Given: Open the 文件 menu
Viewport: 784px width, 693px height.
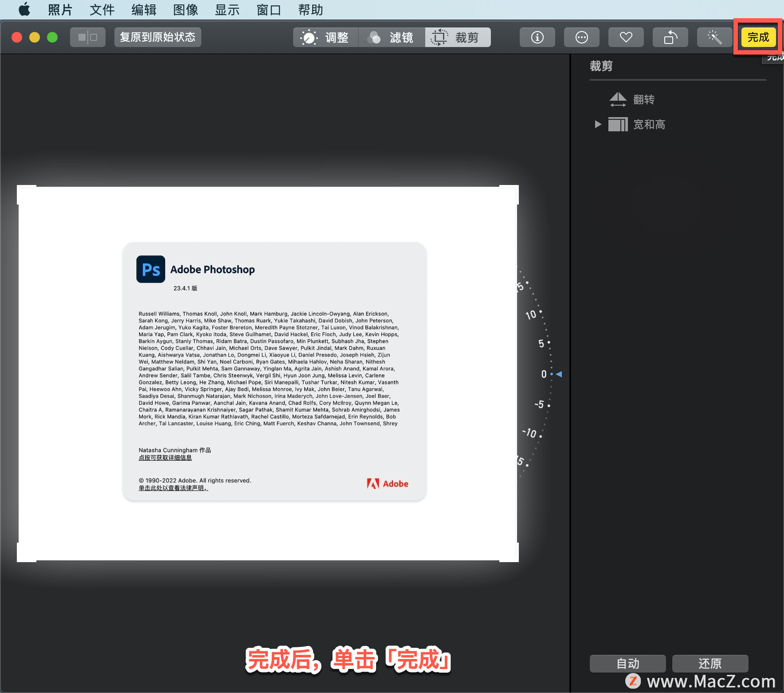Looking at the screenshot, I should coord(102,10).
